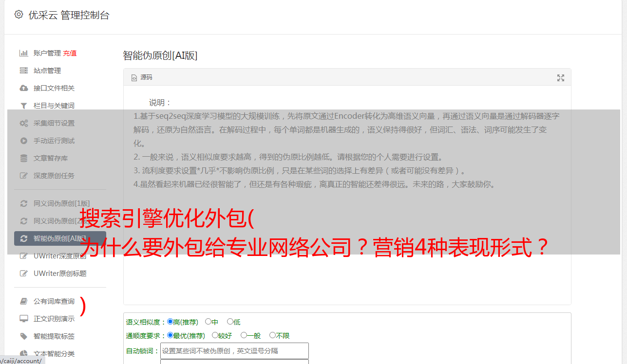
Task: Click the gear icon beside 优采云 title
Action: click(19, 15)
